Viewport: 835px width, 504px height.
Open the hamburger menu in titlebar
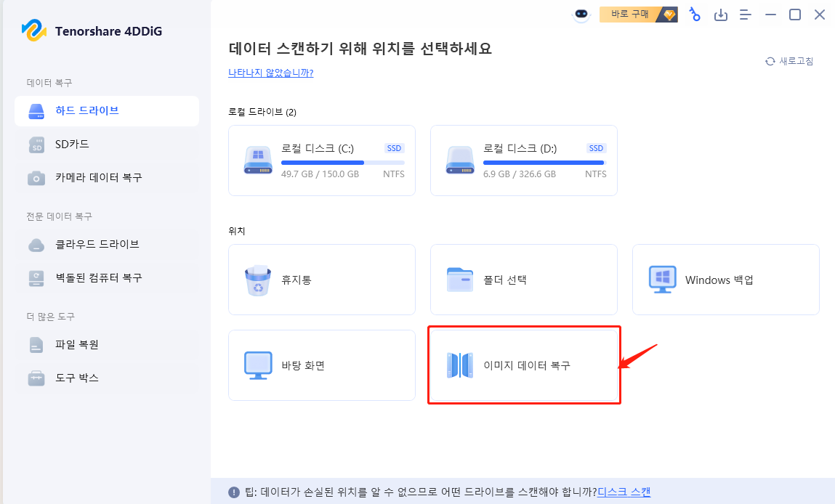745,15
